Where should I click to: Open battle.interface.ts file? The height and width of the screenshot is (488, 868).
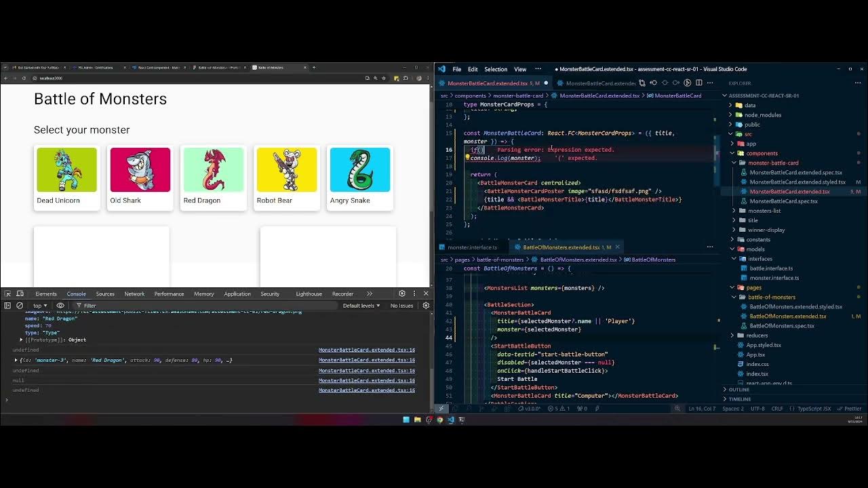[x=771, y=268]
